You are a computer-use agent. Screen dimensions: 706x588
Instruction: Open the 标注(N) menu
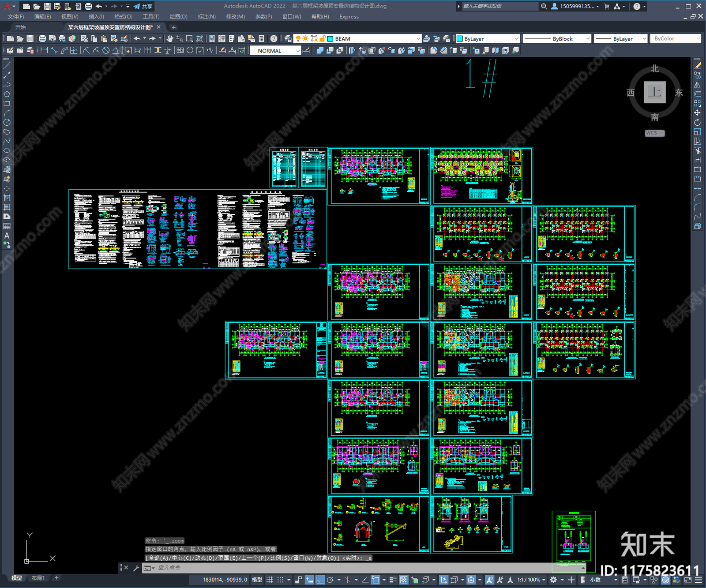(x=207, y=17)
